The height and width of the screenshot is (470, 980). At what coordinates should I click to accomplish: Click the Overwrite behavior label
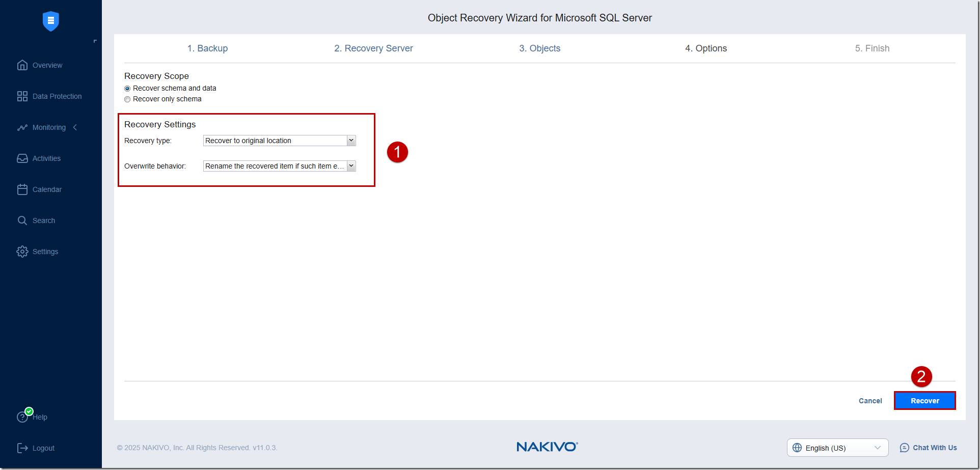[x=155, y=166]
